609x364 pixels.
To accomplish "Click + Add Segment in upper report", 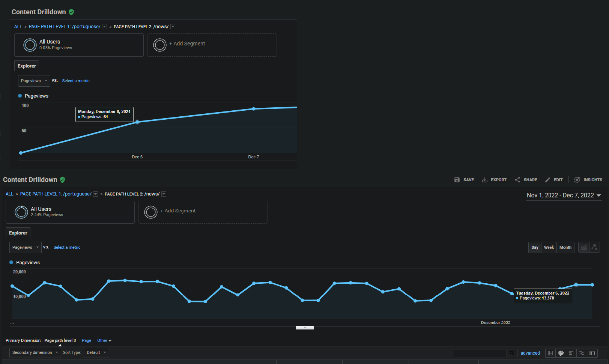I will [x=187, y=44].
